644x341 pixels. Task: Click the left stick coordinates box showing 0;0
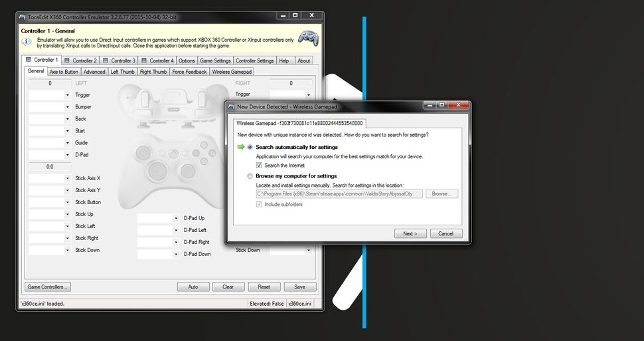pyautogui.click(x=50, y=167)
